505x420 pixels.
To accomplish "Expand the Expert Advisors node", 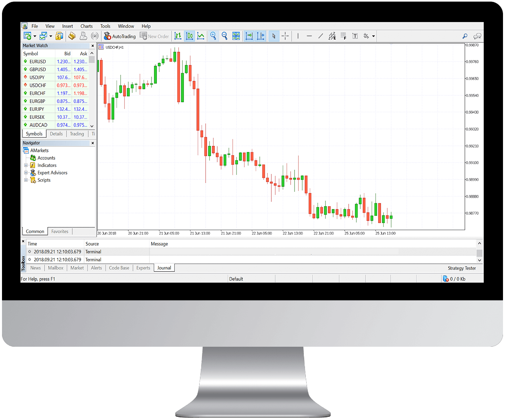I will pyautogui.click(x=25, y=173).
